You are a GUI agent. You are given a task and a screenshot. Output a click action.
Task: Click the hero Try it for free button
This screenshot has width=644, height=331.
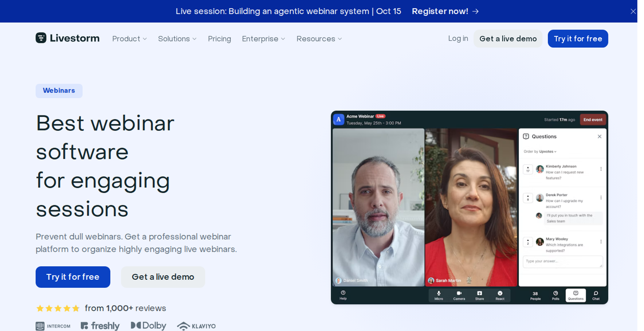[x=73, y=277]
